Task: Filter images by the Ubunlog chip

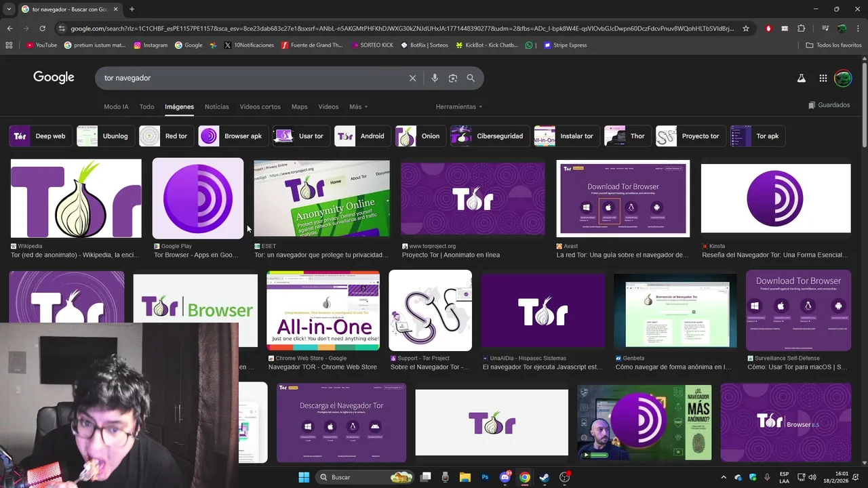Action: pos(105,136)
